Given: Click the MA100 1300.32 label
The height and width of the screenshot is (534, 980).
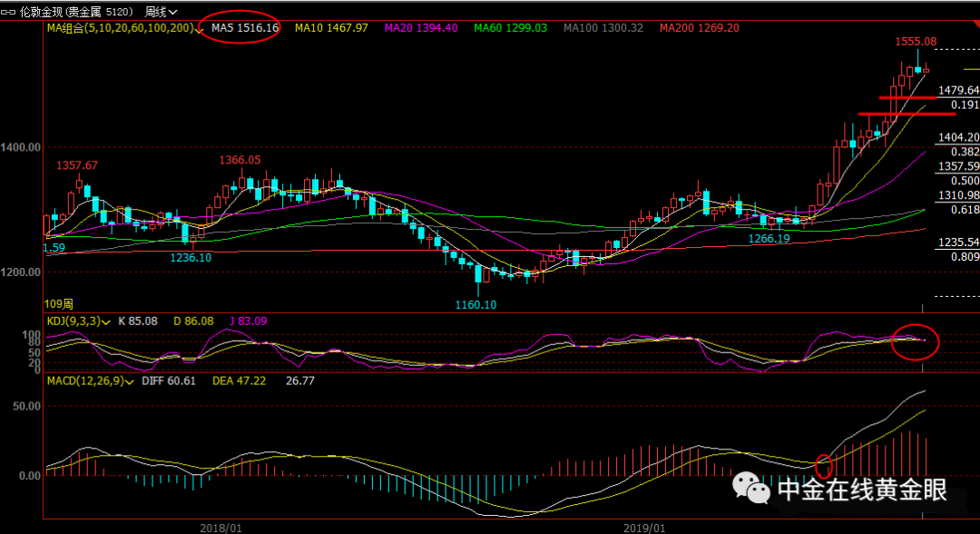Looking at the screenshot, I should pos(603,27).
